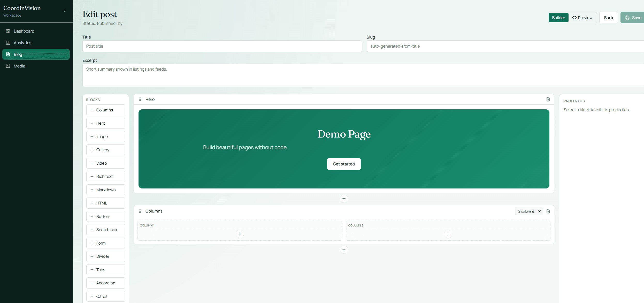Click the Blog document icon
Screen dimensions: 644x303
(x=8, y=54)
